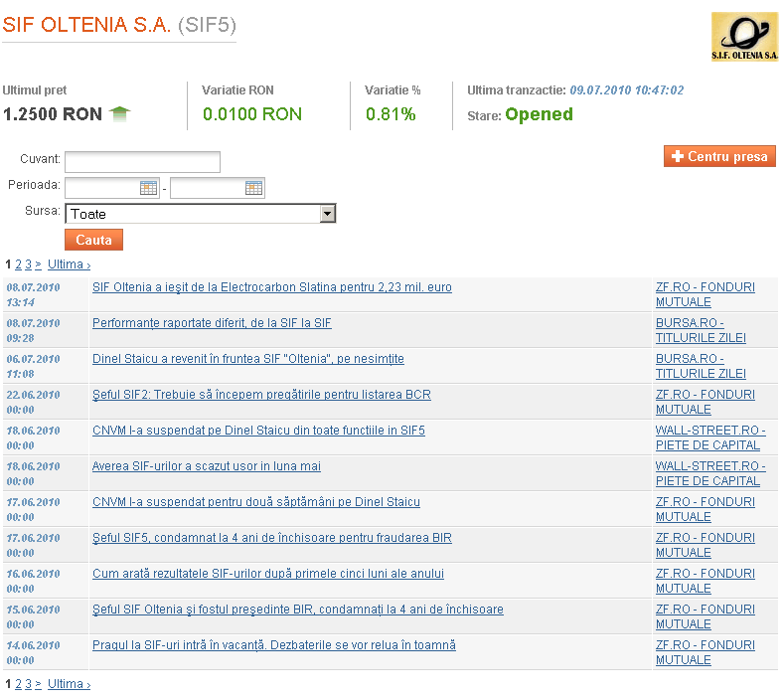Open 'Averea SIF-urilor a scazut' article
Viewport: 784px width, 700px height.
click(206, 466)
